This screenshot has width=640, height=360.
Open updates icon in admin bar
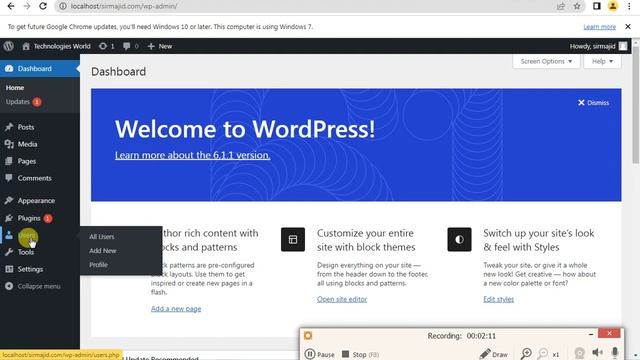(107, 46)
